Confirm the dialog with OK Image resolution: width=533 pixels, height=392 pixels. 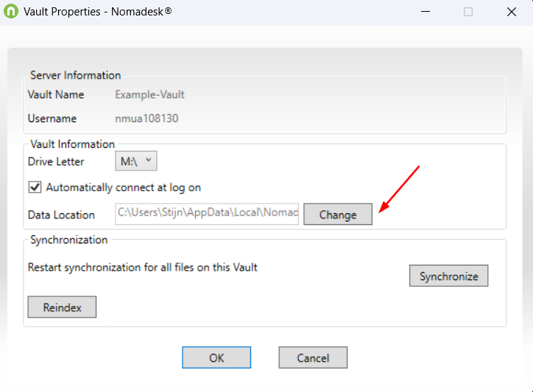[216, 357]
